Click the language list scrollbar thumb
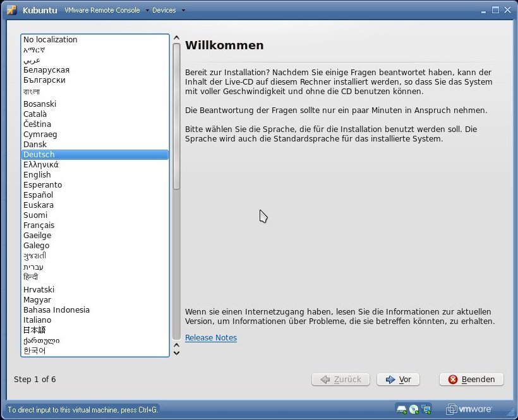This screenshot has width=518, height=420. 176,116
